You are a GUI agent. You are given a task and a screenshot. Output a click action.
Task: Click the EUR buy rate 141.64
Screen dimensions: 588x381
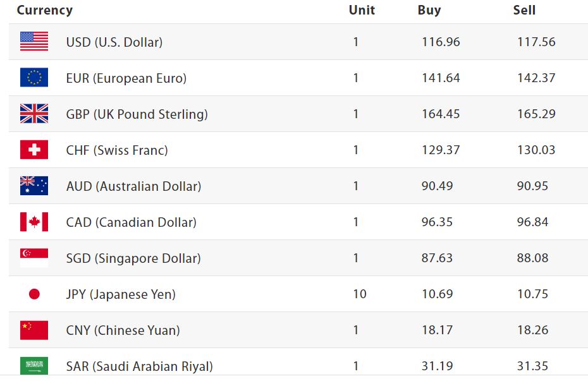coord(441,78)
